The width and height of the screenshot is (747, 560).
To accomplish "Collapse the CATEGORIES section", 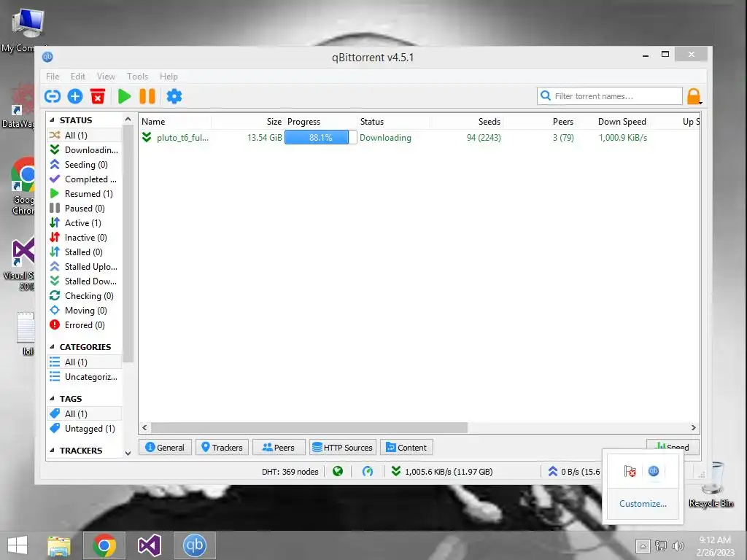I will click(x=52, y=346).
